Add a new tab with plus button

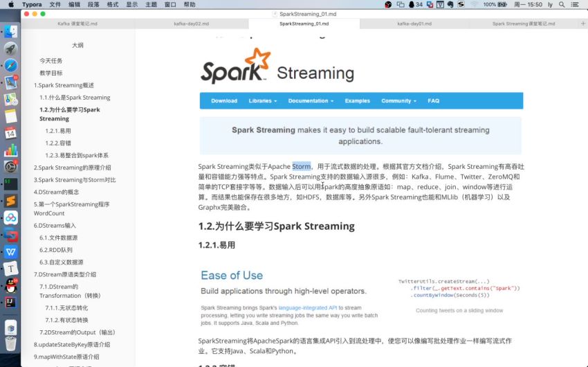[582, 24]
